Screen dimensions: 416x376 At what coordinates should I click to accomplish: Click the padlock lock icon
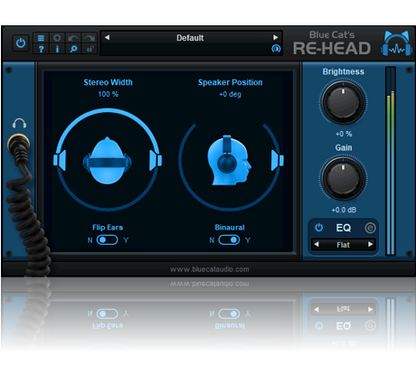click(x=89, y=49)
